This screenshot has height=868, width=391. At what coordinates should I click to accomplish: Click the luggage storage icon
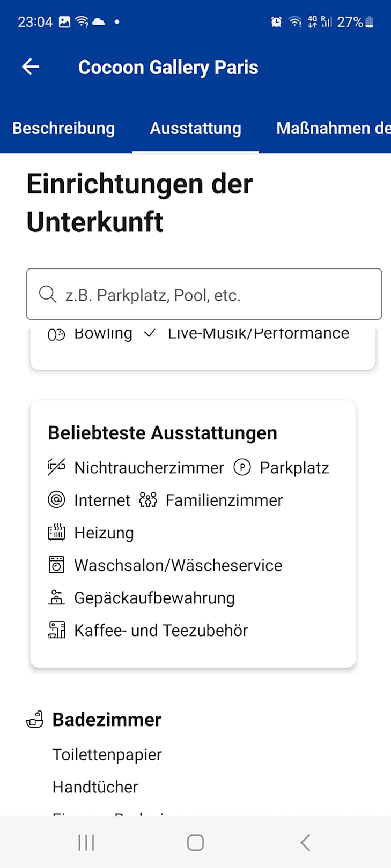(56, 597)
